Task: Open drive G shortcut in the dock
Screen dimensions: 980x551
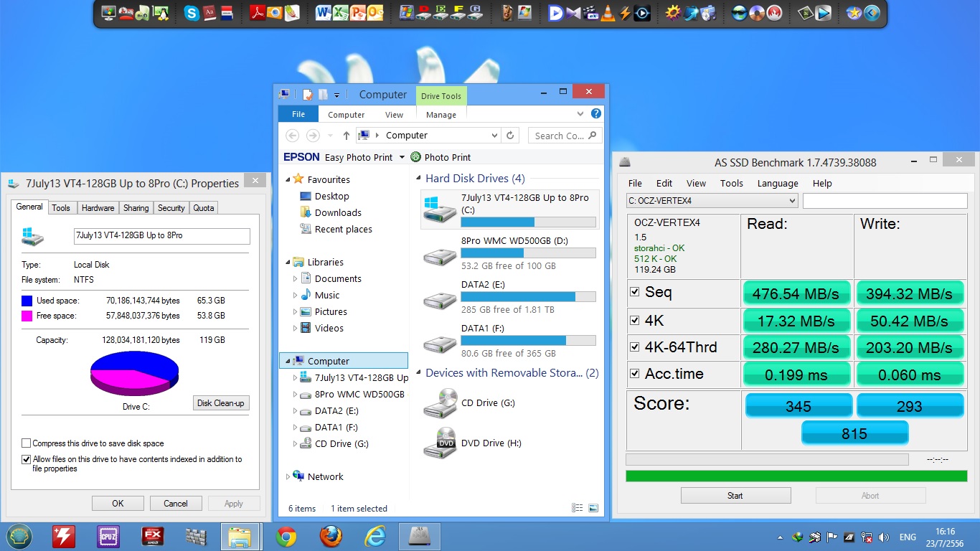Action: point(474,13)
